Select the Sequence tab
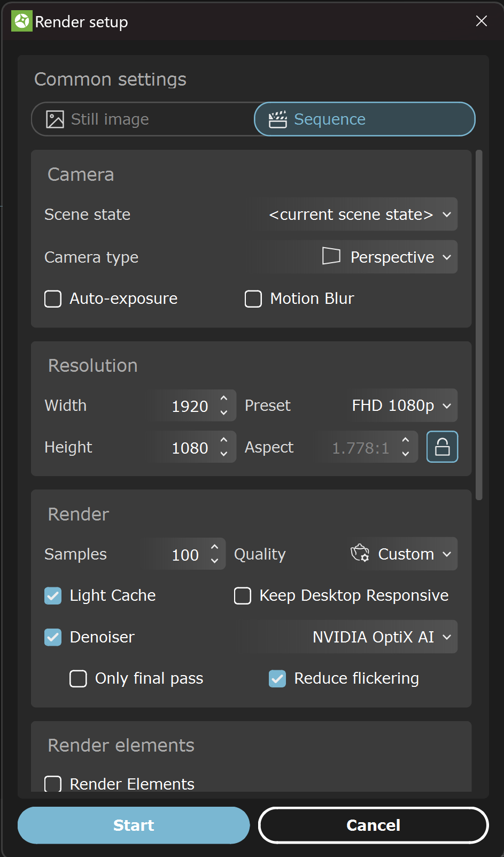Screen dimensions: 504x857 [365, 119]
